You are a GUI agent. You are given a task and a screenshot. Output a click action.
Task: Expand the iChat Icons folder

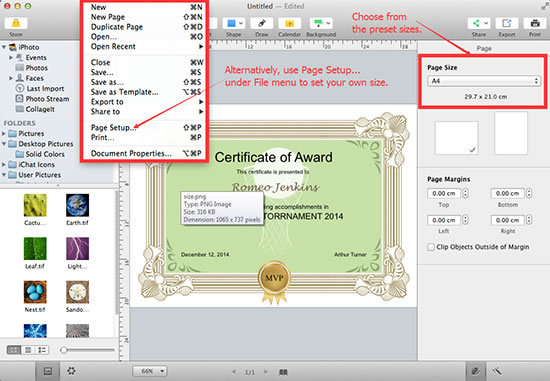click(4, 165)
